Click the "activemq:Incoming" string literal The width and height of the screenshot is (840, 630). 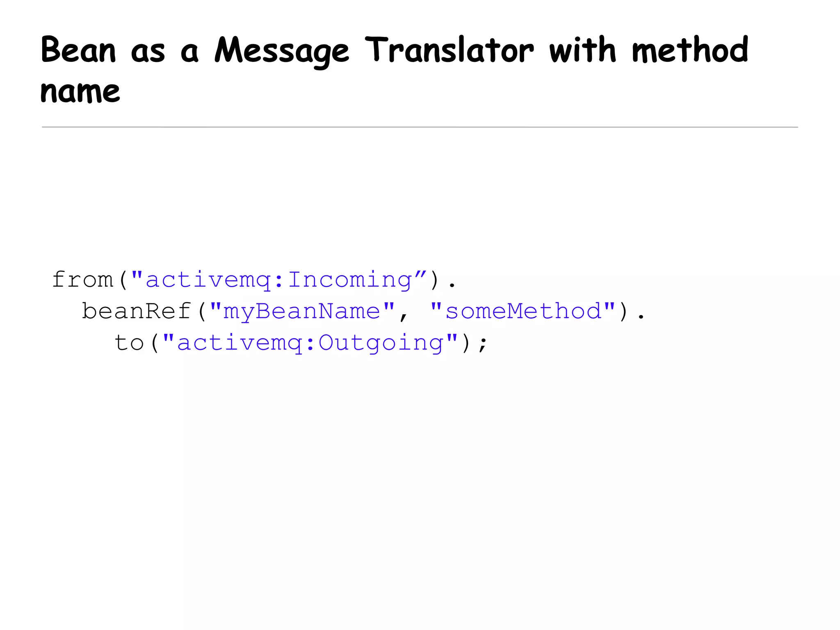tap(278, 281)
